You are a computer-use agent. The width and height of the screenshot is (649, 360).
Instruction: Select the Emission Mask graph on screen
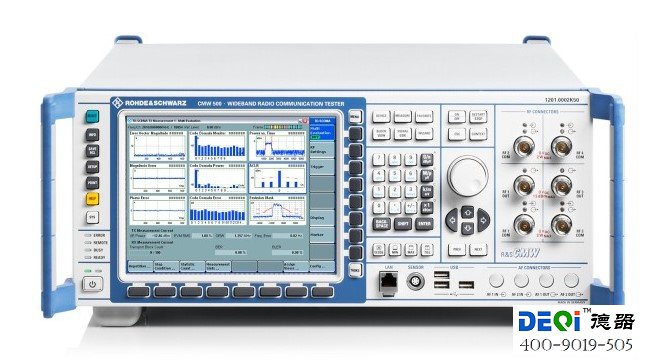click(277, 210)
